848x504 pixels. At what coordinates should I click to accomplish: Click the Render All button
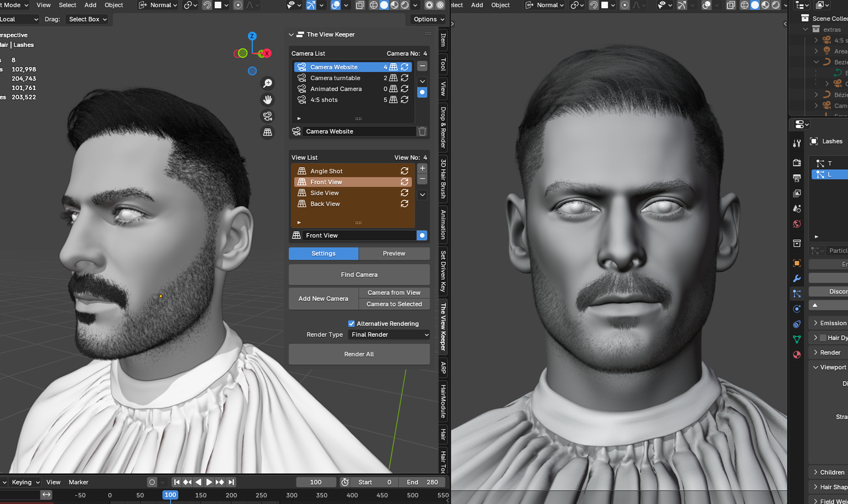coord(359,354)
